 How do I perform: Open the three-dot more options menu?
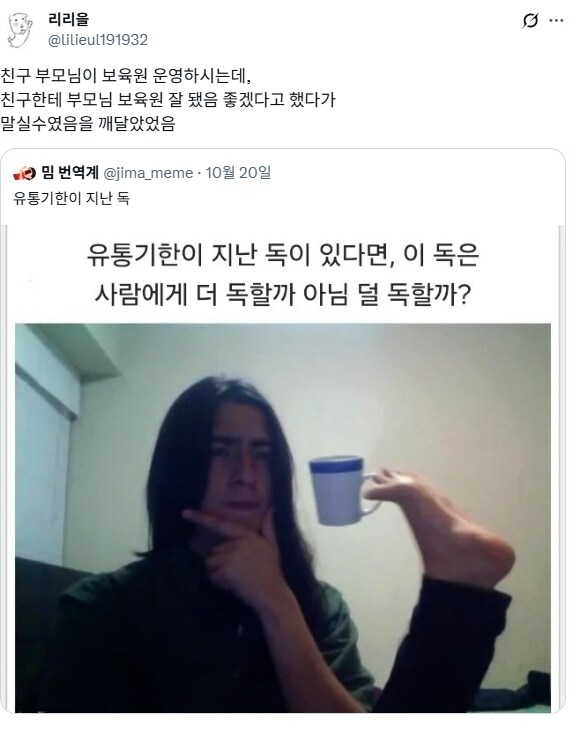click(x=557, y=20)
